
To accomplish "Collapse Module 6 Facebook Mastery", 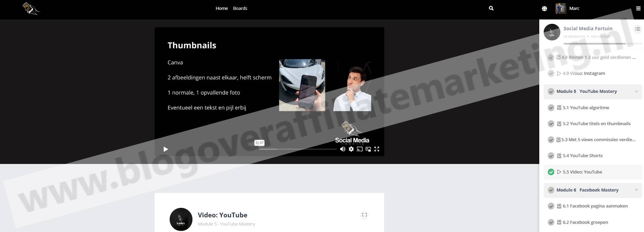I will [636, 190].
